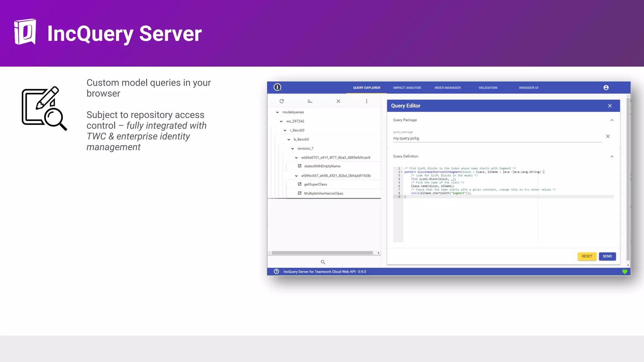Open the Validation tab

tap(488, 88)
